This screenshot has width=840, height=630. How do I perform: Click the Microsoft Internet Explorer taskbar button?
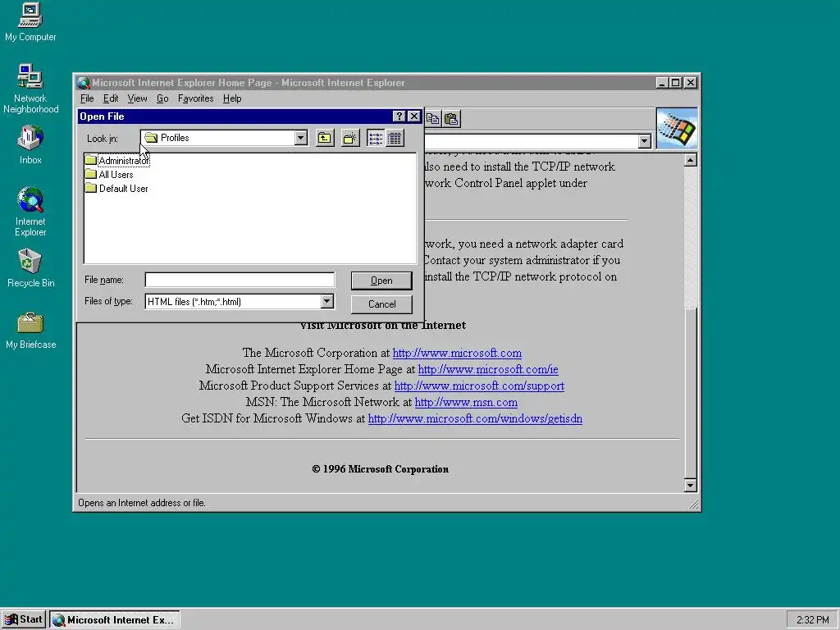click(115, 620)
